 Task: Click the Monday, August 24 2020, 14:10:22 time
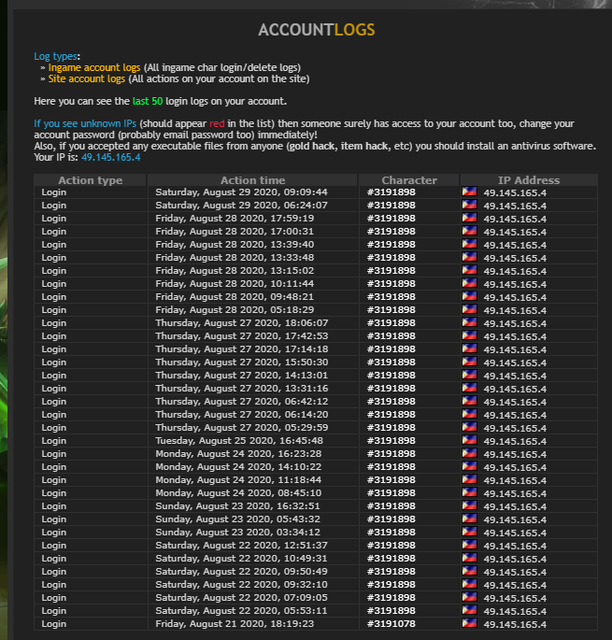(x=238, y=467)
